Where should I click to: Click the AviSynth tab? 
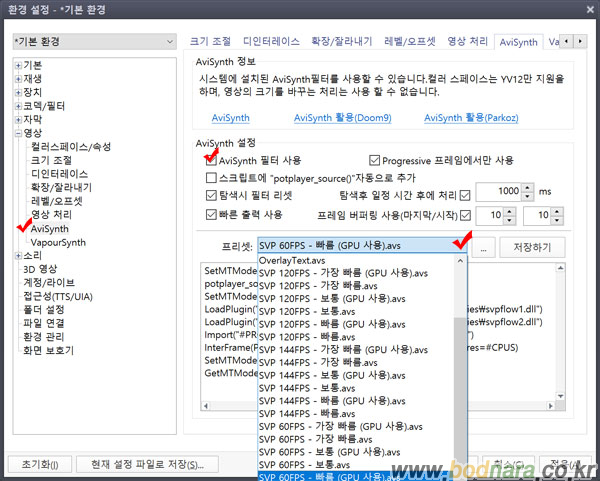[x=518, y=42]
